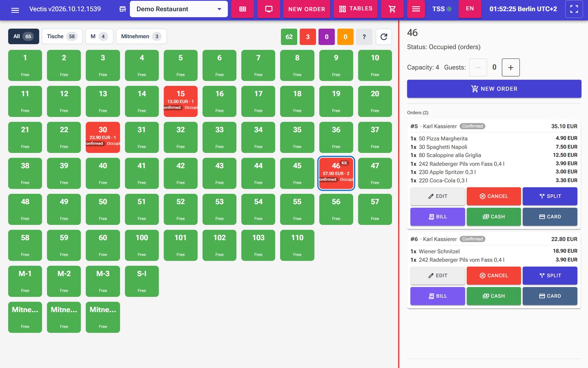Filter by green 62 free tables swatch
The width and height of the screenshot is (588, 368).
click(289, 37)
